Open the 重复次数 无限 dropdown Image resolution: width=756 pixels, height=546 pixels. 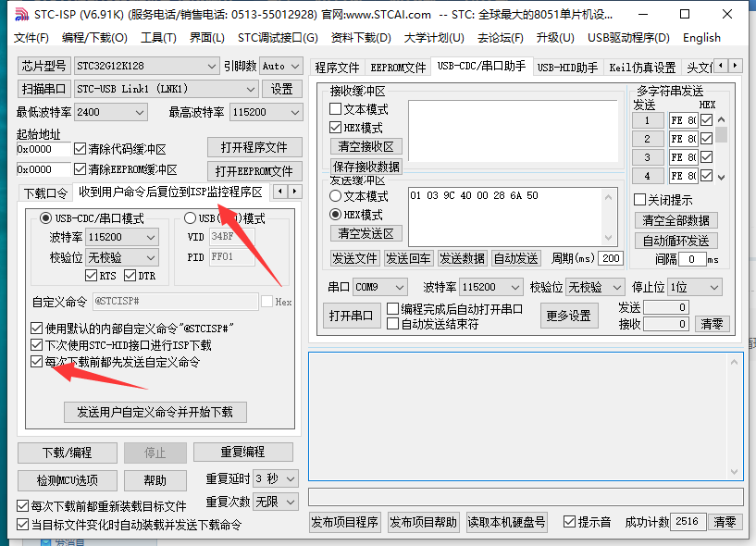276,503
